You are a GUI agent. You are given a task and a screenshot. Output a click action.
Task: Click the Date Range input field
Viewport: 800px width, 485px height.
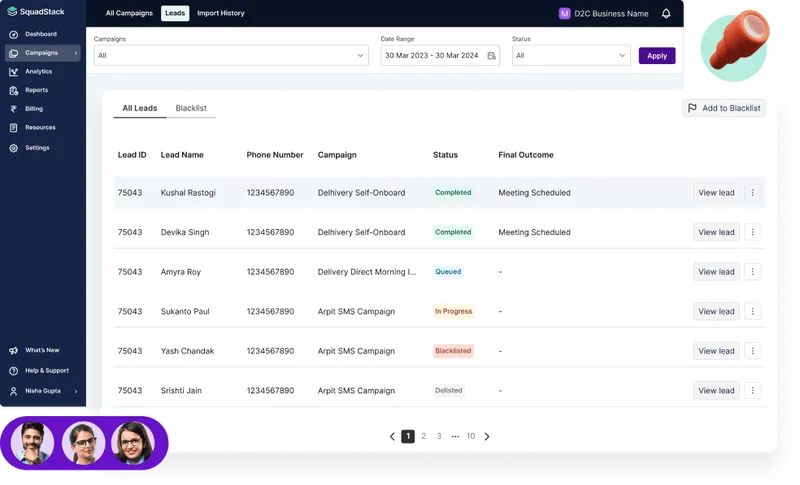click(440, 56)
